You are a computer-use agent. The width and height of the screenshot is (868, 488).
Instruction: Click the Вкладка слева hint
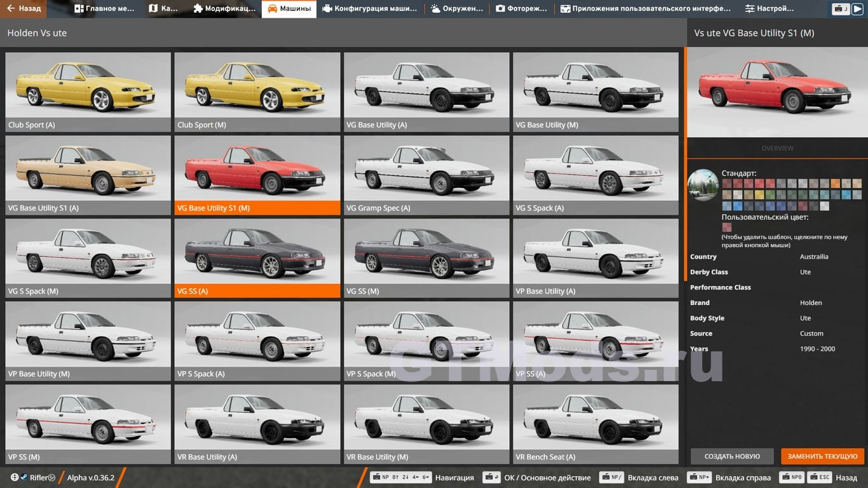(639, 478)
